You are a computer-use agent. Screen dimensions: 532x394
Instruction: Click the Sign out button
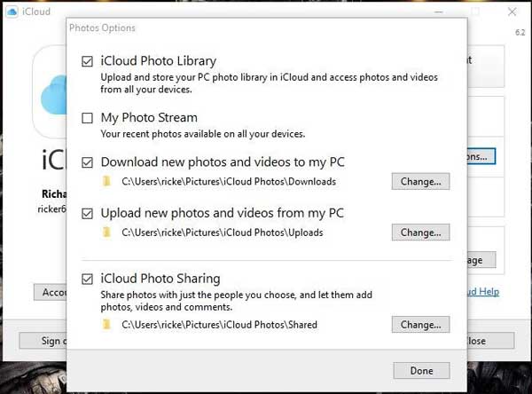pos(43,341)
